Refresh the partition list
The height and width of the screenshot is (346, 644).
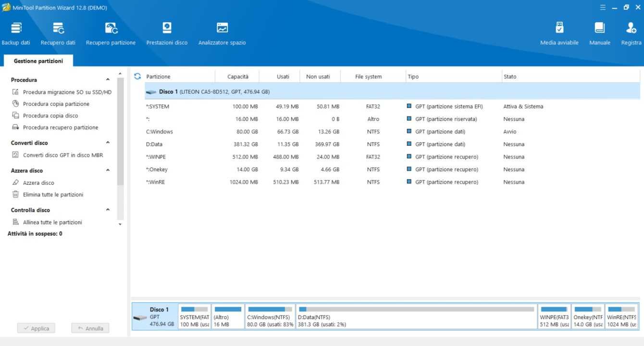137,77
